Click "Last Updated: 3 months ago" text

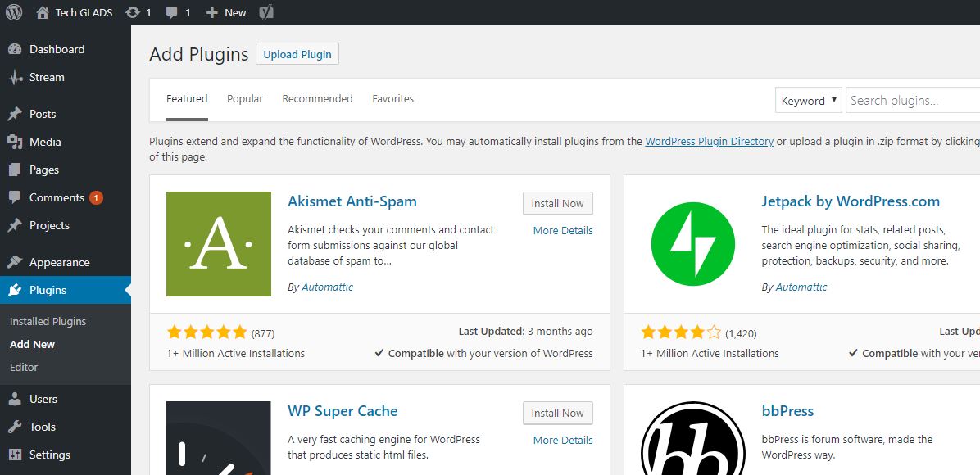coord(525,331)
